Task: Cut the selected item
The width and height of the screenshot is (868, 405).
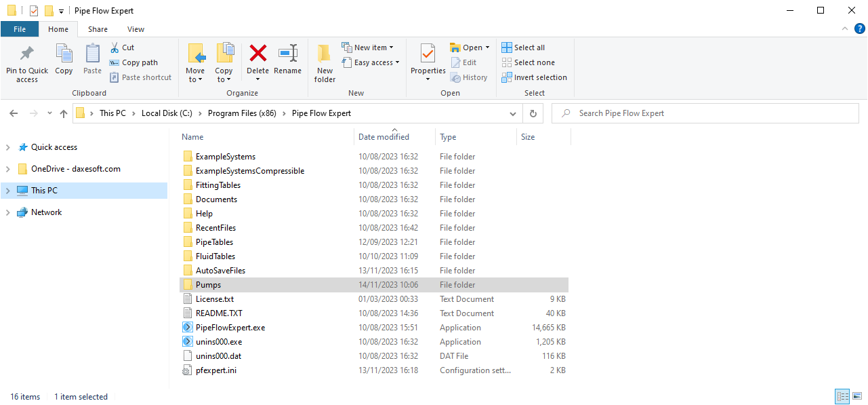Action: [x=122, y=47]
